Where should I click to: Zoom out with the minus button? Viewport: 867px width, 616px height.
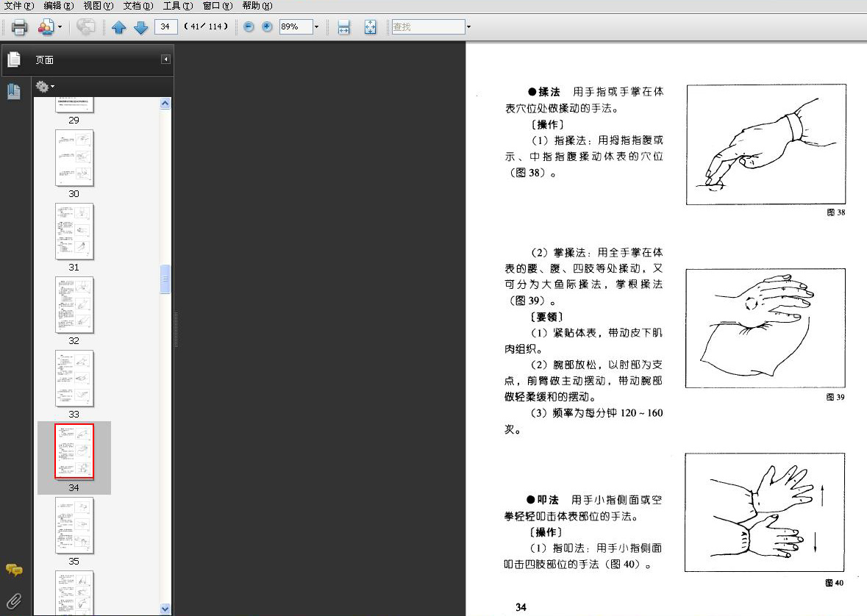point(249,26)
